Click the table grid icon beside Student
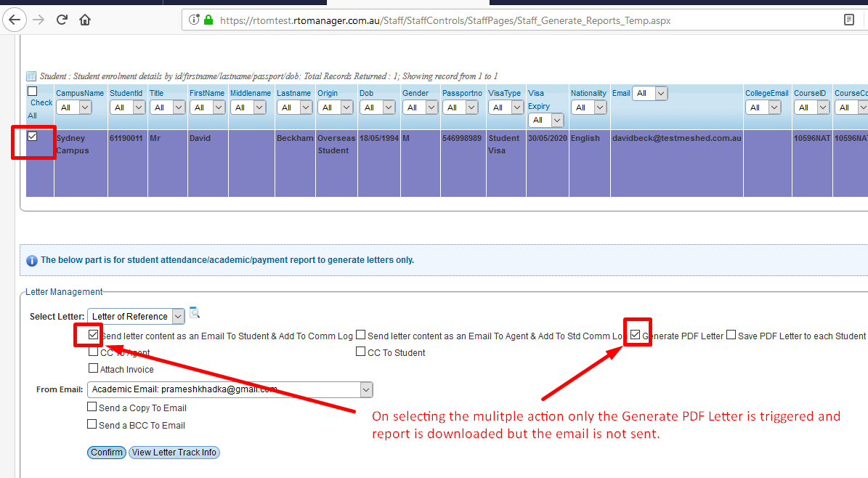The image size is (868, 478). (x=31, y=76)
